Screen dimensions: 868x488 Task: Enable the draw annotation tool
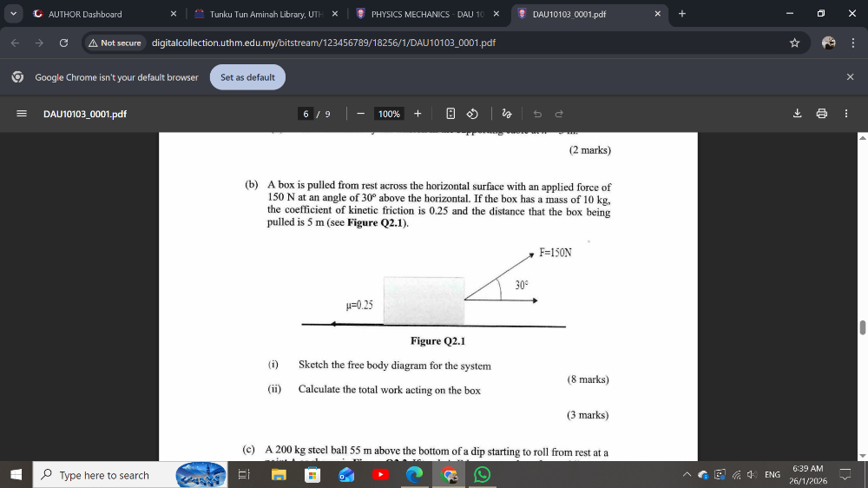click(507, 114)
